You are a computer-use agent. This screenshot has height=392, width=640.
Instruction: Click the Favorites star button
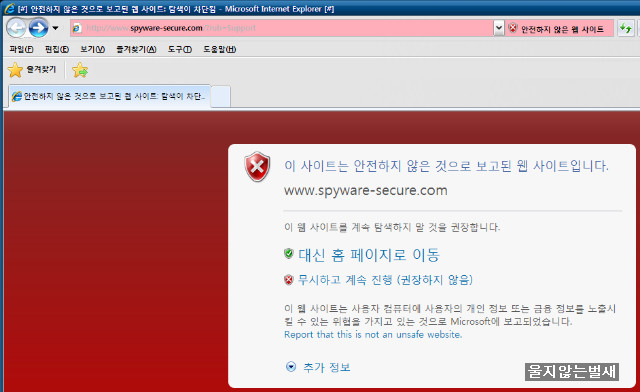coord(32,70)
